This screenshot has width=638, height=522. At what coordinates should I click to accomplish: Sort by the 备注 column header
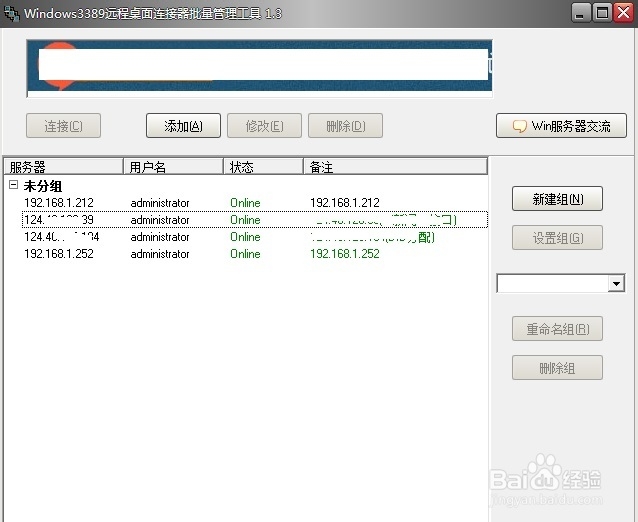coord(395,166)
